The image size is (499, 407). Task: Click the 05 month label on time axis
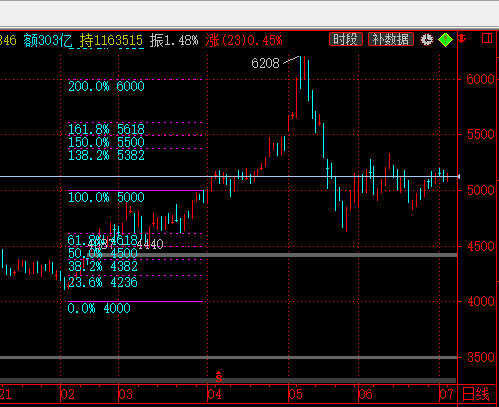point(295,394)
